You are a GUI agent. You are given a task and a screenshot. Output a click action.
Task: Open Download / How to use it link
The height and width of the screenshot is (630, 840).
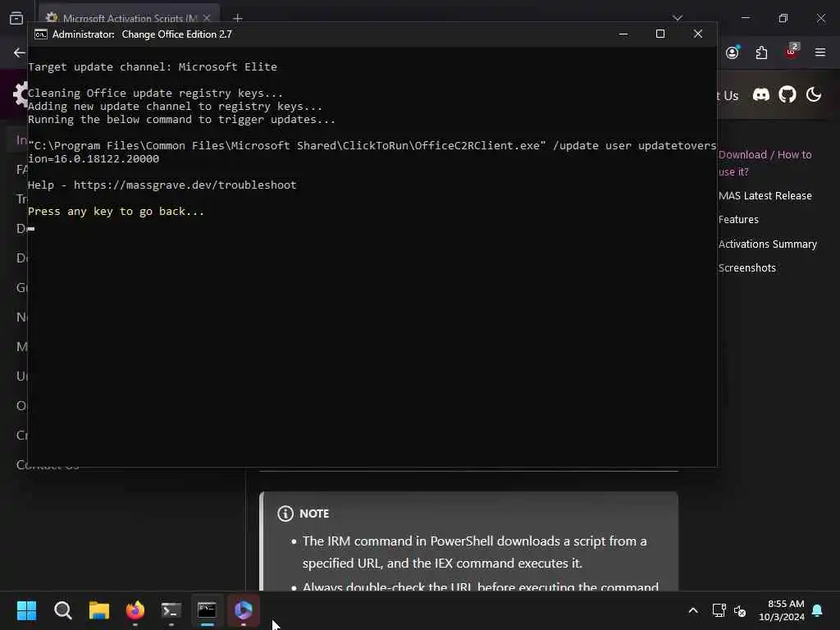[765, 163]
